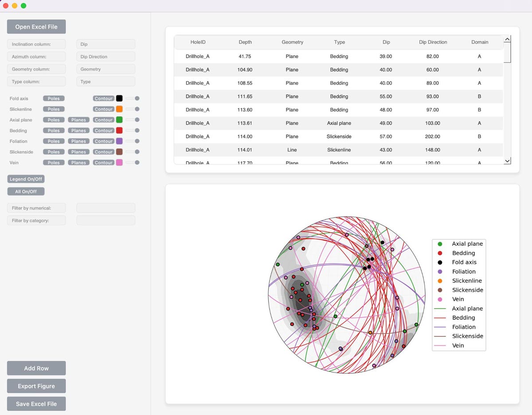Change the Bedding red color swatch

[119, 130]
